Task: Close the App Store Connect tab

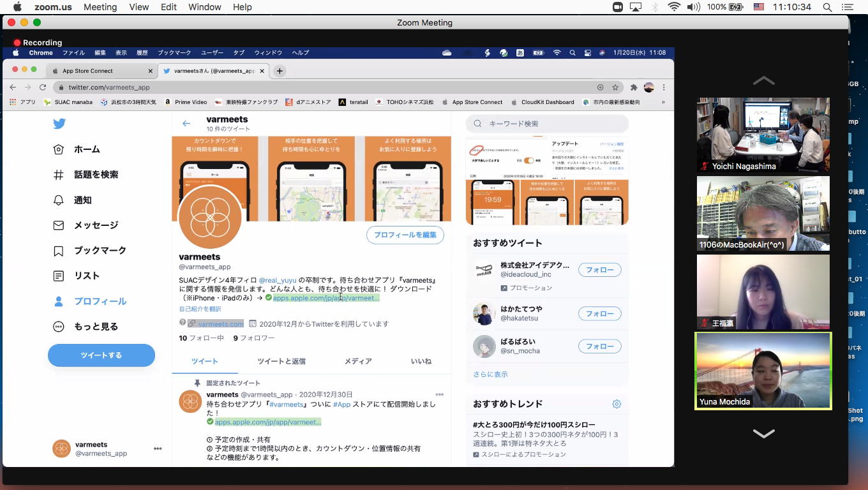Action: 151,71
